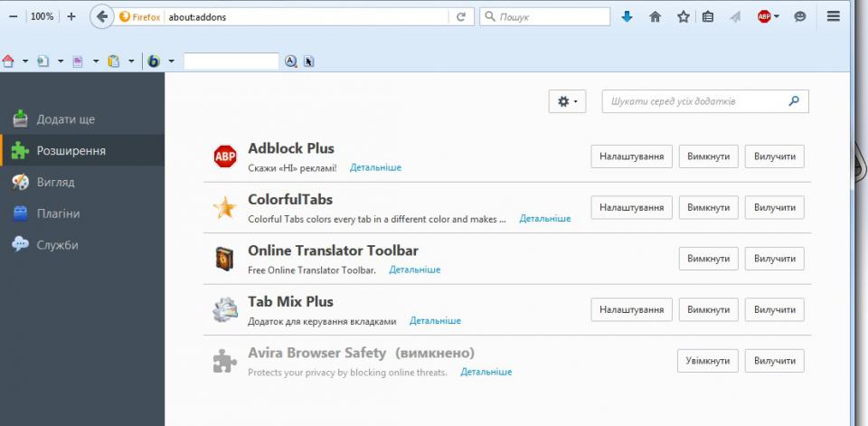Viewport: 868px width, 426px height.
Task: Open the ABP toolbar dropdown arrow
Action: click(x=777, y=17)
